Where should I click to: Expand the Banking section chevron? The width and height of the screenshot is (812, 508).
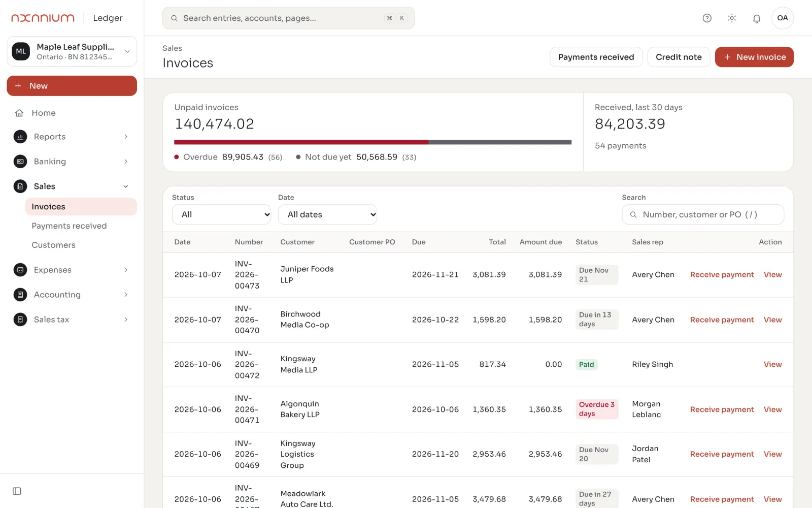[126, 162]
